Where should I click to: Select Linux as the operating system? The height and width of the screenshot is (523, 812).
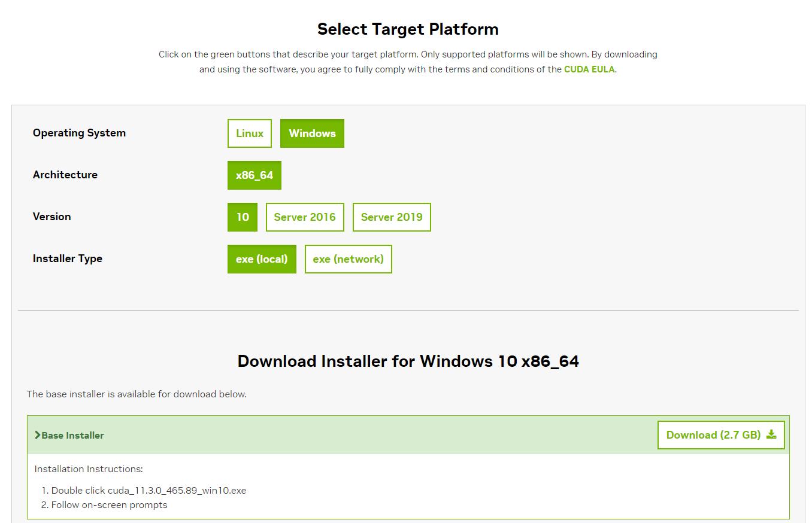click(x=250, y=133)
